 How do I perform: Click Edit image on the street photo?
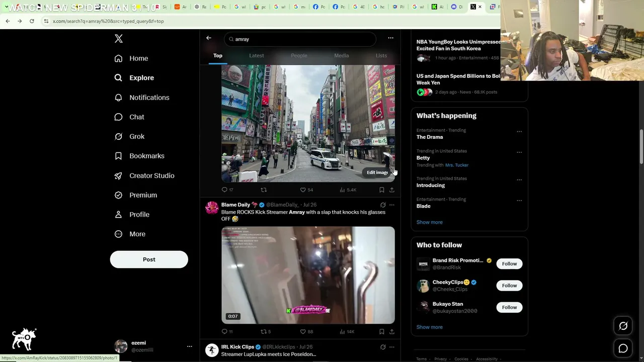377,172
